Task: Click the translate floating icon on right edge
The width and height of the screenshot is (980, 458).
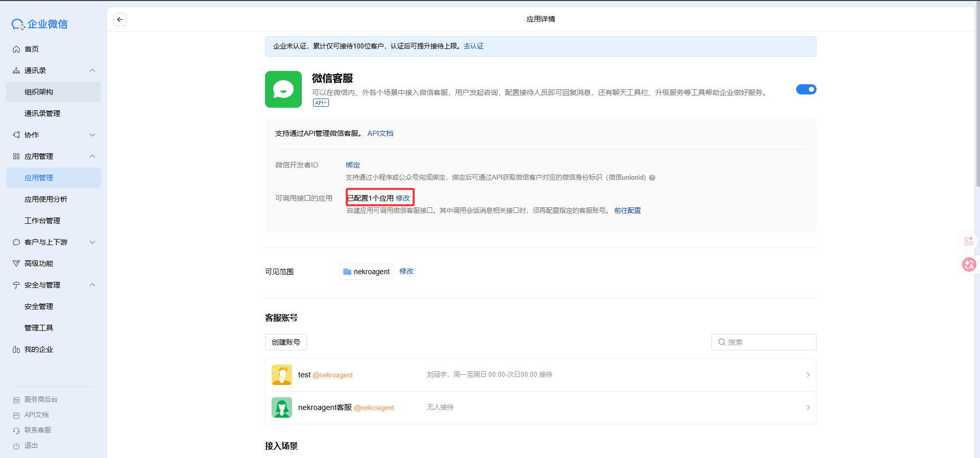Action: pos(969,264)
